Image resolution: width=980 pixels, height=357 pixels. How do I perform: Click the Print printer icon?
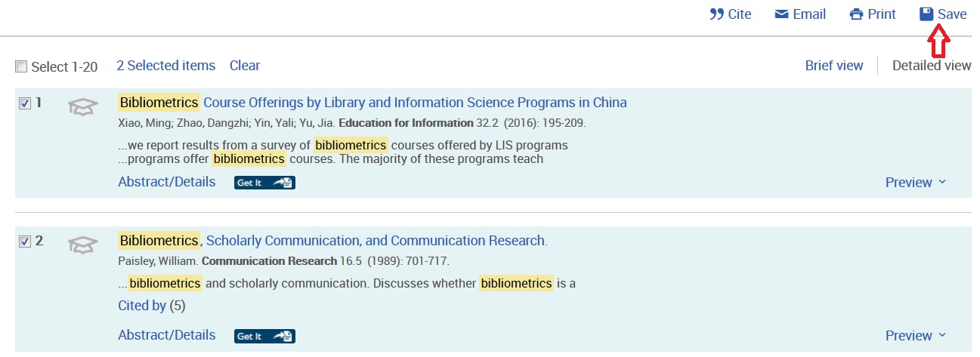tap(856, 14)
